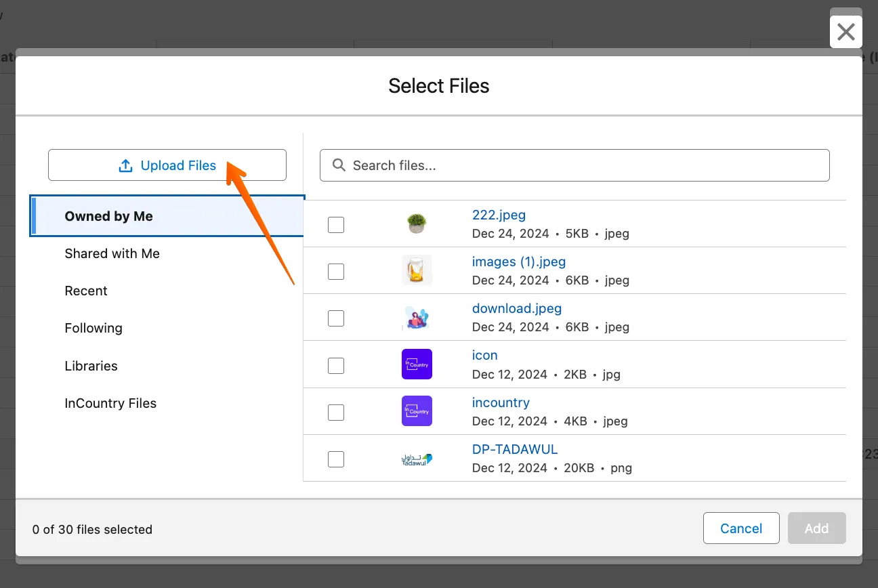Click the download.jpeg illustration thumbnail
This screenshot has width=878, height=588.
(x=417, y=318)
